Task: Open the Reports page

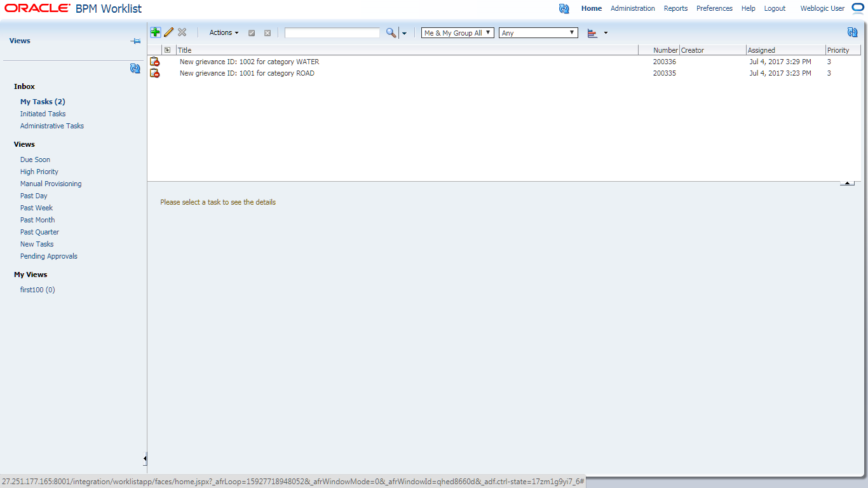Action: pos(675,8)
